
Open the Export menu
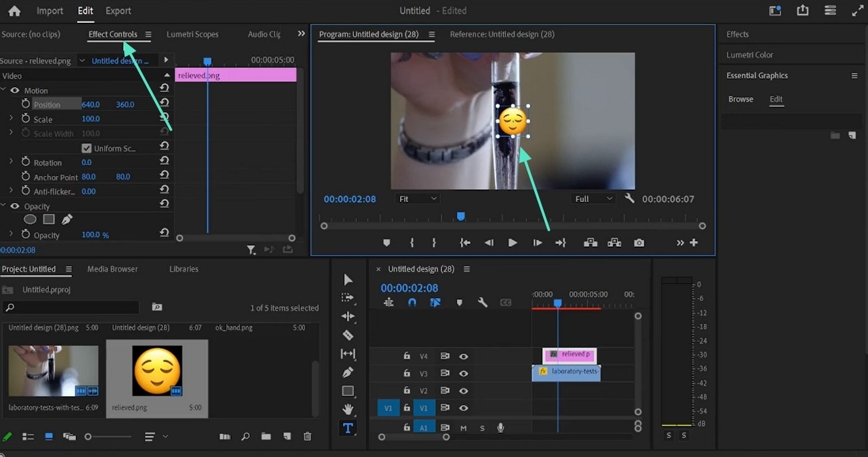click(x=118, y=11)
